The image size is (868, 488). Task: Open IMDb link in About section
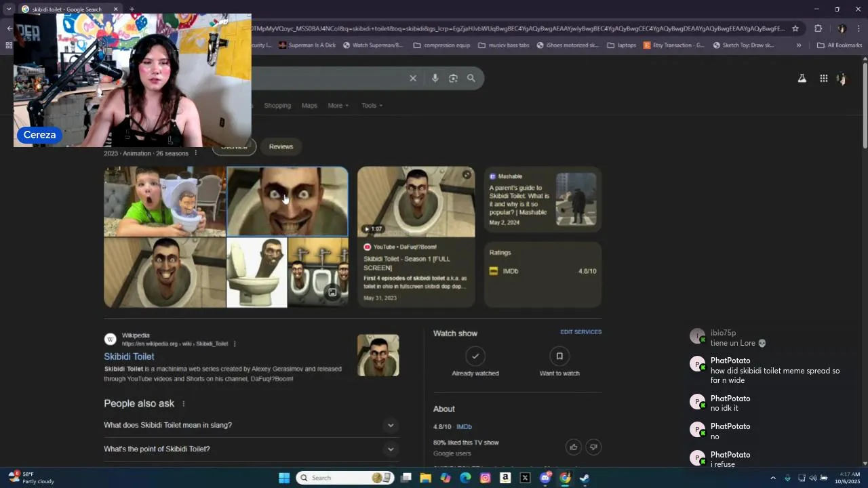click(x=464, y=427)
